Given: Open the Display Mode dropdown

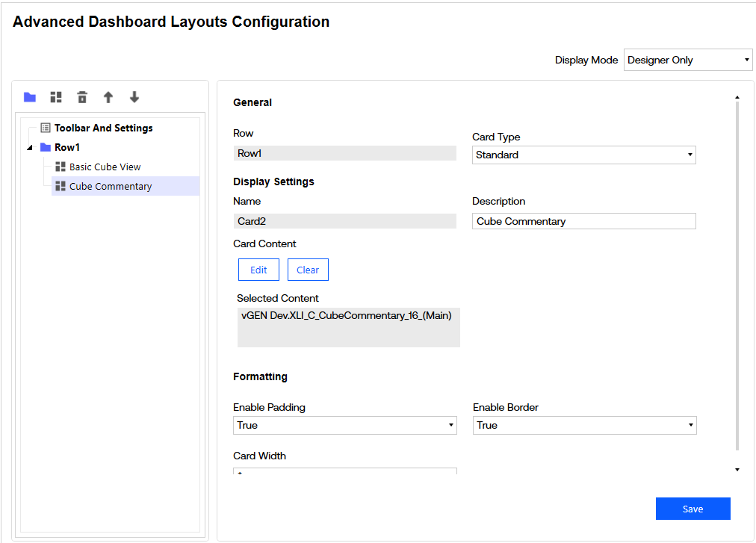Looking at the screenshot, I should [x=687, y=60].
